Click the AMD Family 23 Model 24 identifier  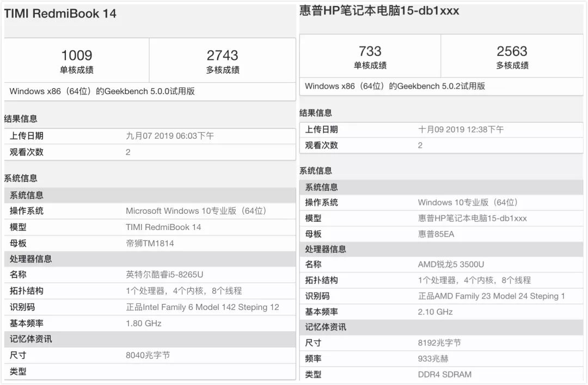click(492, 296)
